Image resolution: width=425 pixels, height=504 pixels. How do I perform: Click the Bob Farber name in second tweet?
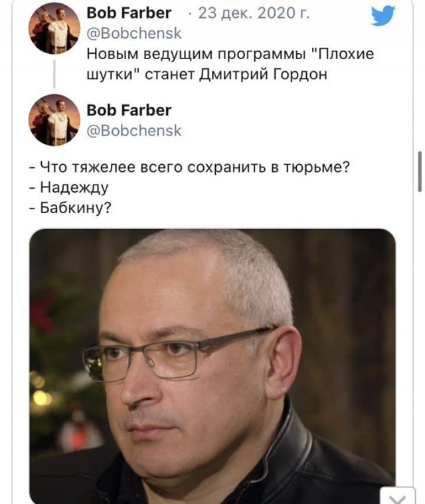(x=129, y=110)
